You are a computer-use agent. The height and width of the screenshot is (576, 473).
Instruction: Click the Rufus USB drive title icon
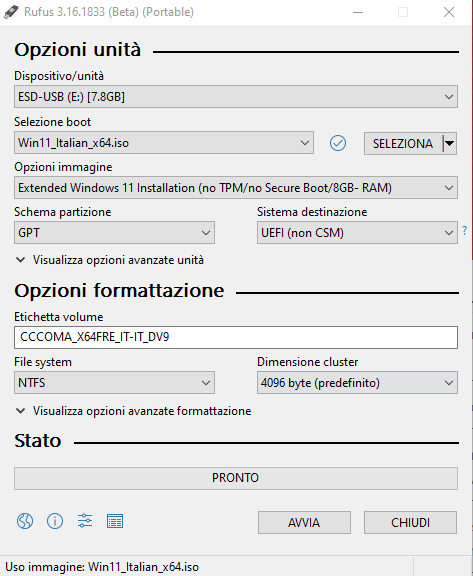[x=10, y=12]
